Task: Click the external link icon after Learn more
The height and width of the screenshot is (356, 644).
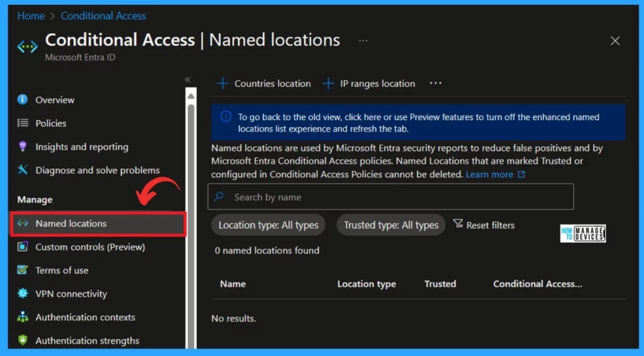Action: (521, 174)
